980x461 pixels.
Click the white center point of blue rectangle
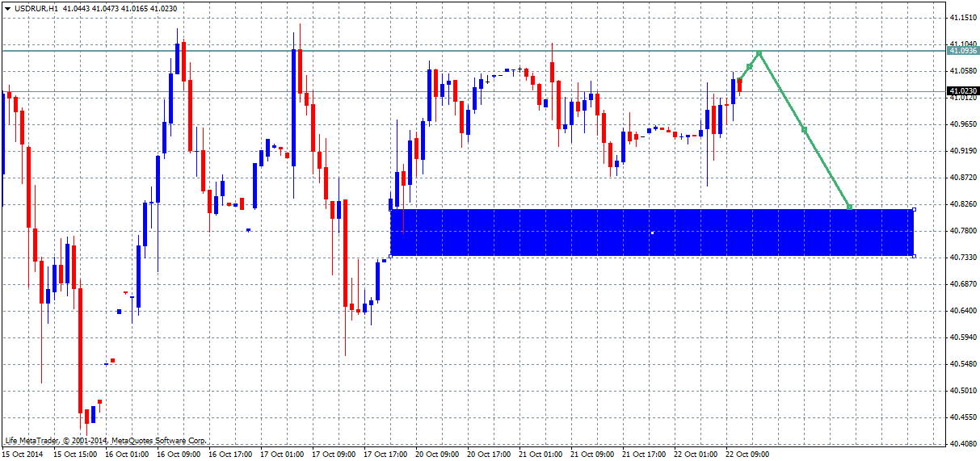click(x=652, y=233)
